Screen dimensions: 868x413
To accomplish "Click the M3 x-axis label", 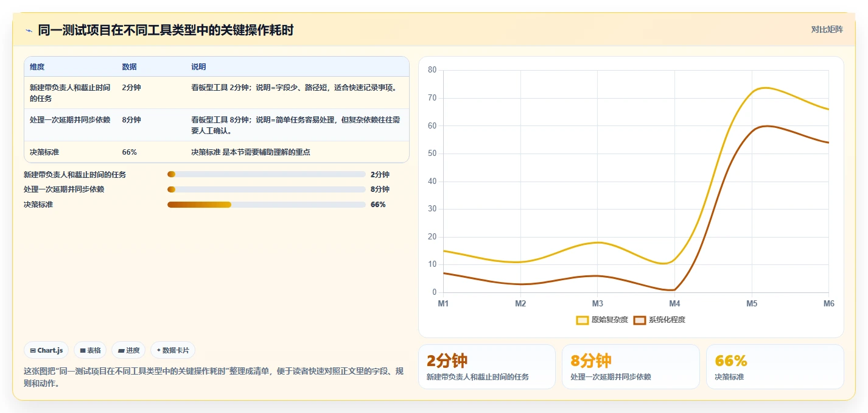I will tap(598, 303).
